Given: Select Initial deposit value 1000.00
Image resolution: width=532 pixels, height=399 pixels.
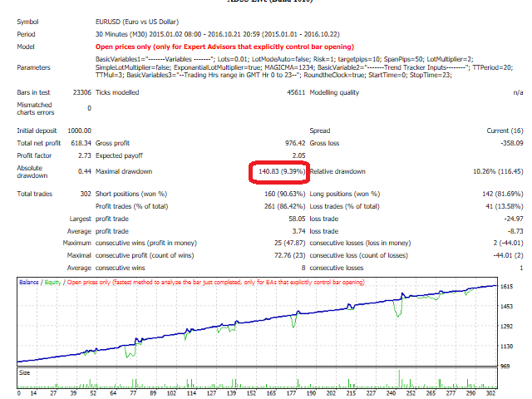Looking at the screenshot, I should [80, 131].
